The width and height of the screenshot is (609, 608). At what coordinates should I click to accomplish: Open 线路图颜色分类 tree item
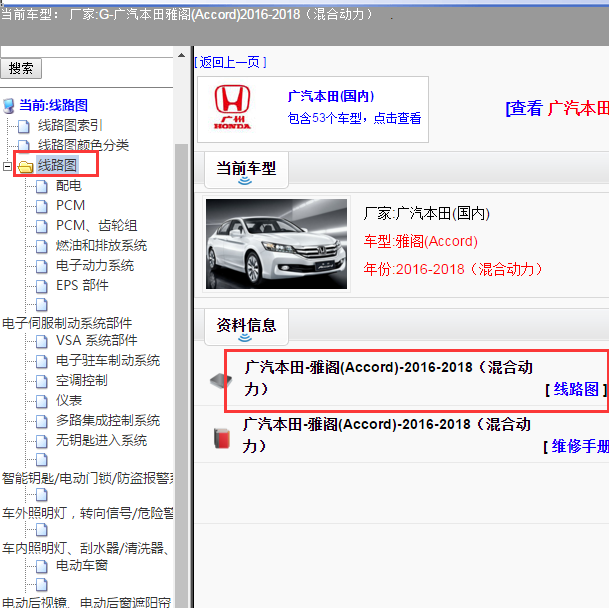tap(83, 145)
